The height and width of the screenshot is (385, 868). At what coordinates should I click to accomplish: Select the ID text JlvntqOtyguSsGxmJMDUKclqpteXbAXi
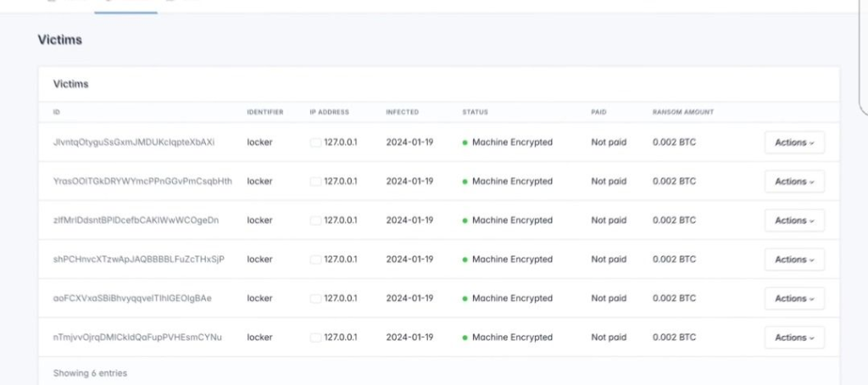click(x=134, y=142)
